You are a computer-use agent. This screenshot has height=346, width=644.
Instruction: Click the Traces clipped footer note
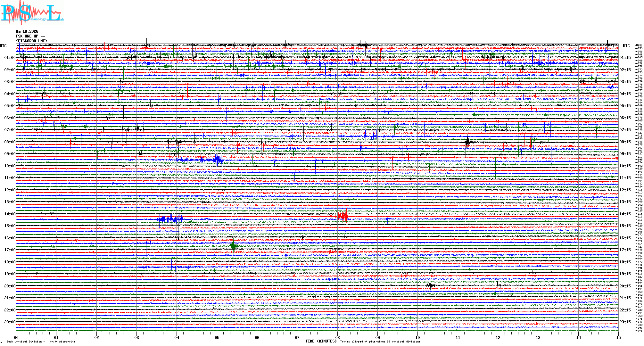click(380, 342)
